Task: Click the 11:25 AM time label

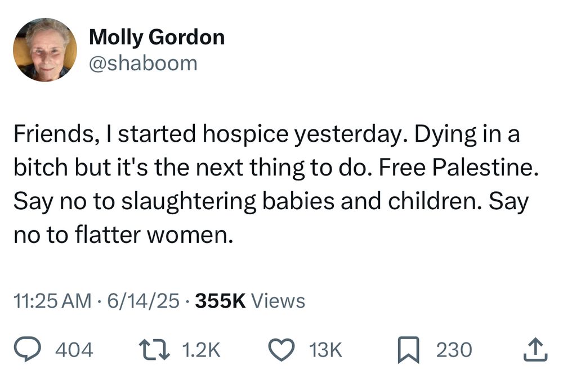Action: 53,301
